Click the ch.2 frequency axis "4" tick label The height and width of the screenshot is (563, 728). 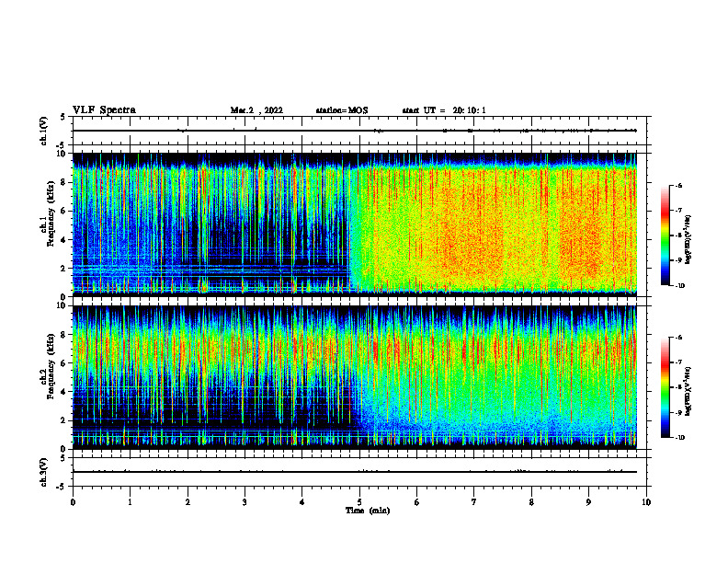pos(64,392)
